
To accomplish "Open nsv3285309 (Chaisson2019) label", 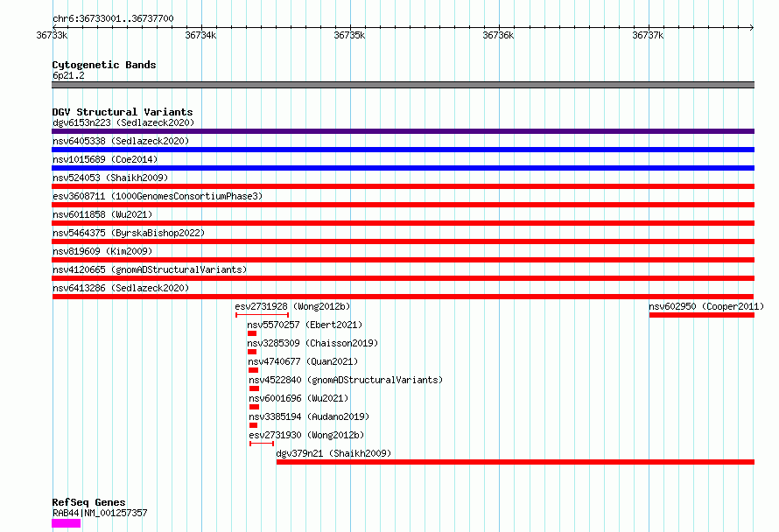I will [x=312, y=343].
